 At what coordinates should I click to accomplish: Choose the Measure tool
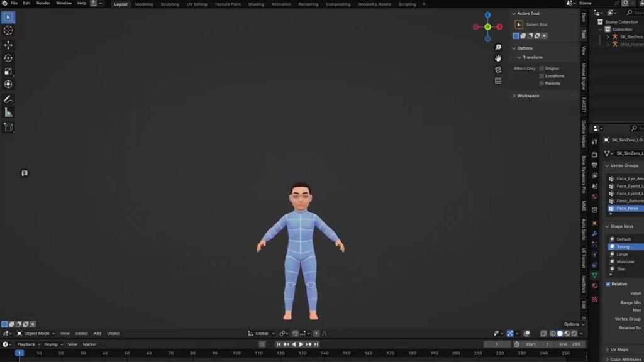pos(8,112)
